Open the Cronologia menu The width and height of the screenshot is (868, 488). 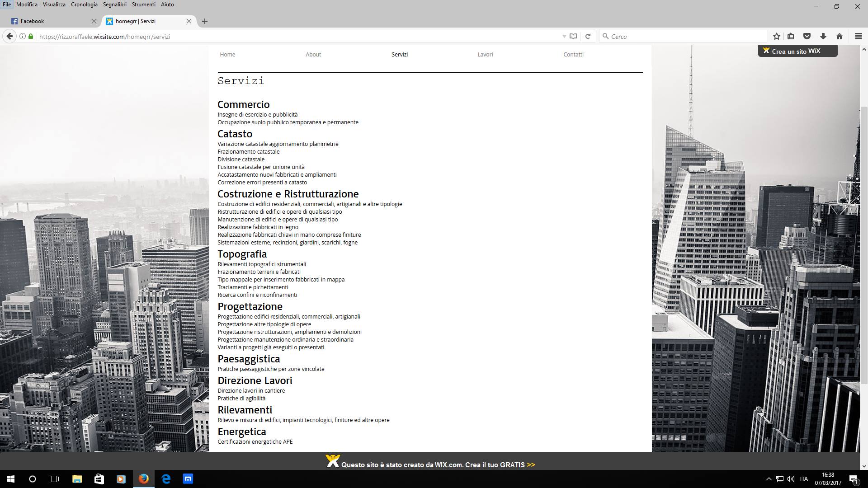(x=84, y=5)
